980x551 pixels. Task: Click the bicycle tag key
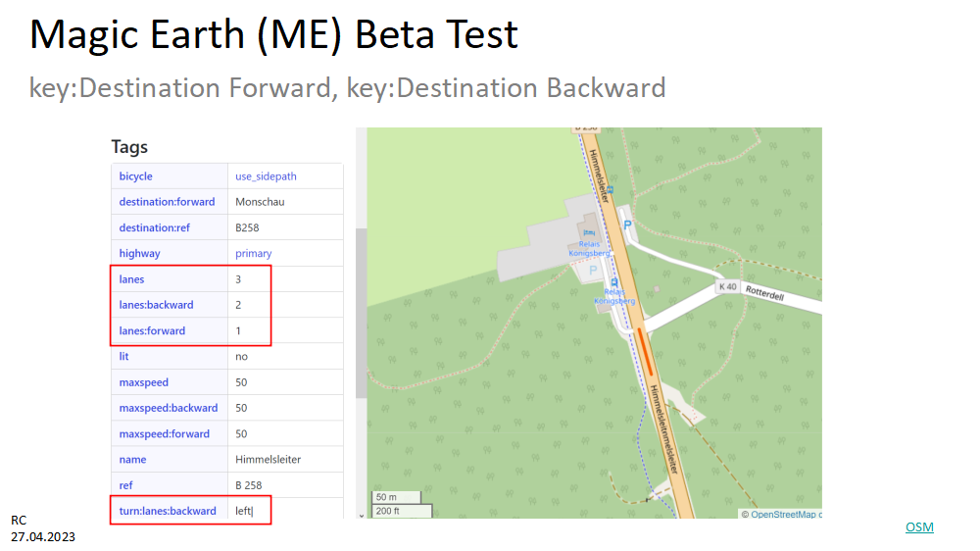(x=136, y=176)
